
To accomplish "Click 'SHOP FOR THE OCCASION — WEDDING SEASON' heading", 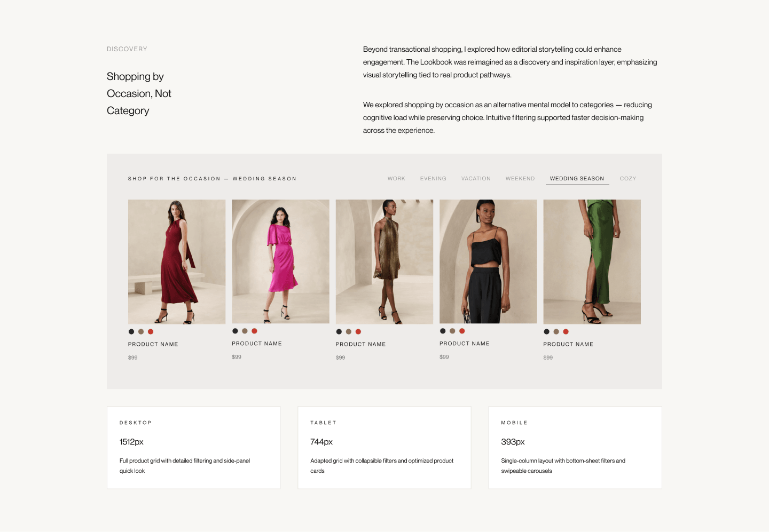I will click(212, 179).
